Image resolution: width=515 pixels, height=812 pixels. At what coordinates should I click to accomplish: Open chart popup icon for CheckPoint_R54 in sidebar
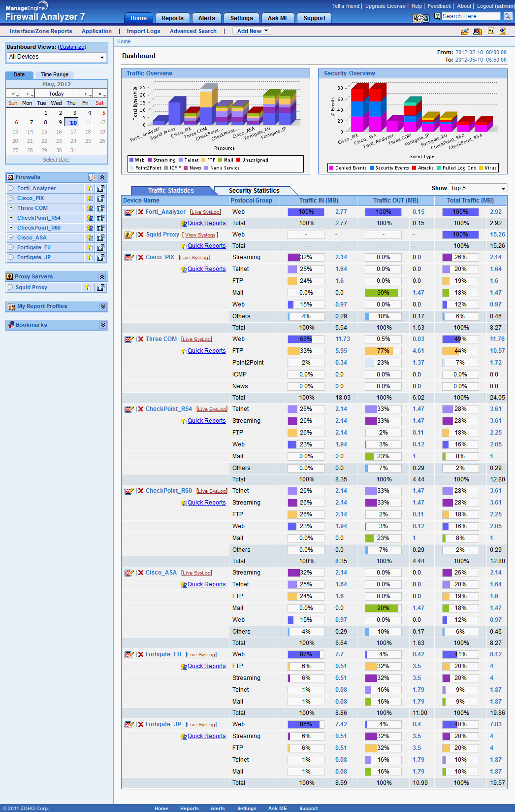coord(100,218)
